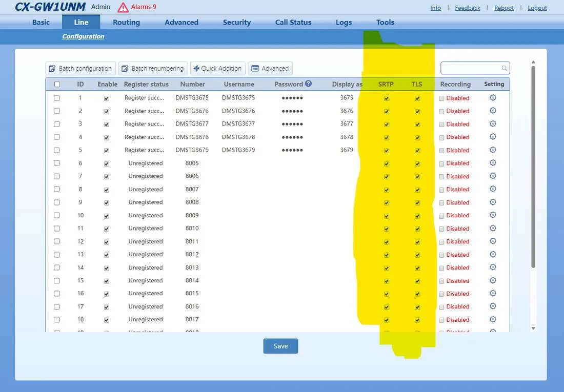Select the row checkbox for line ID 4
564x392 pixels.
point(56,137)
